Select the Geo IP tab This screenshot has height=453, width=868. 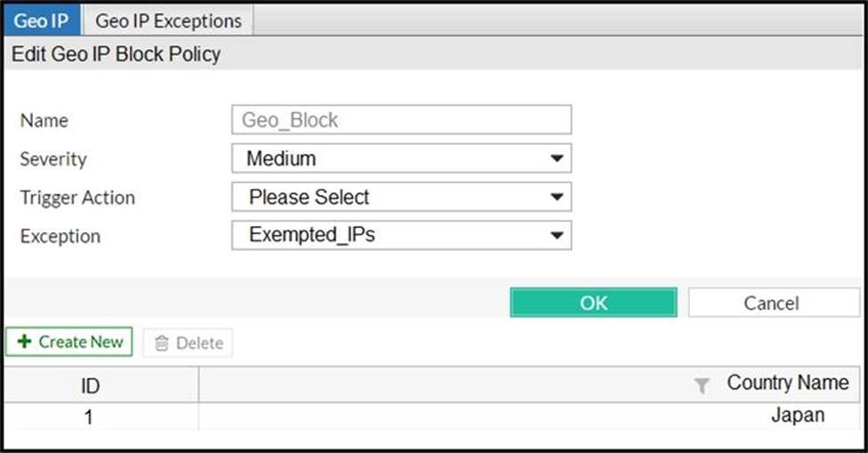coord(41,20)
